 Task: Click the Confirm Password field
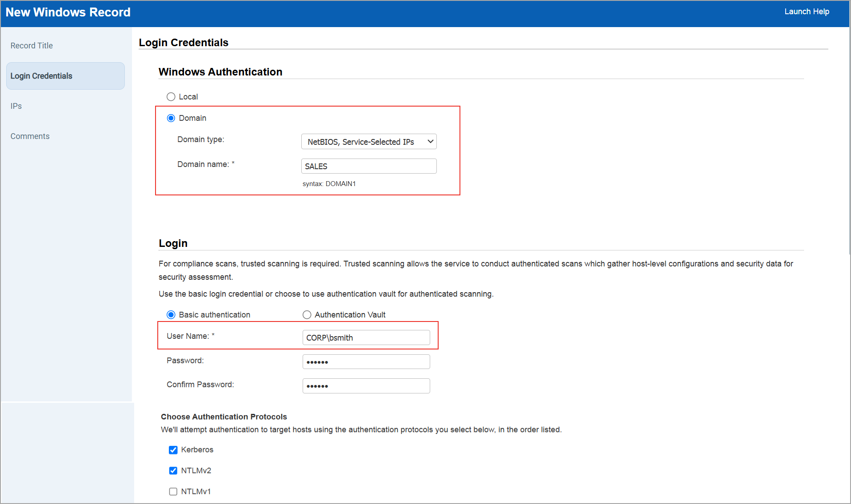pyautogui.click(x=366, y=385)
